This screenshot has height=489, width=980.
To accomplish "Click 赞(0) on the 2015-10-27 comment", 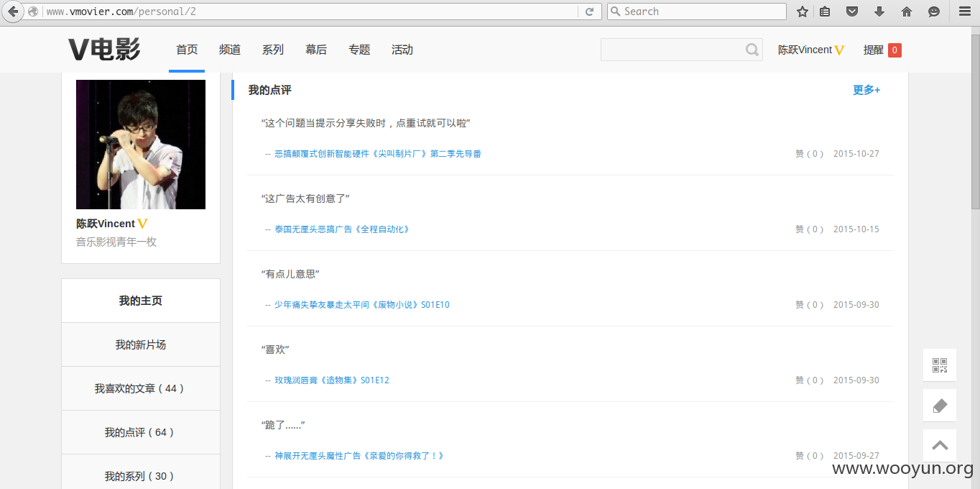I will point(810,154).
